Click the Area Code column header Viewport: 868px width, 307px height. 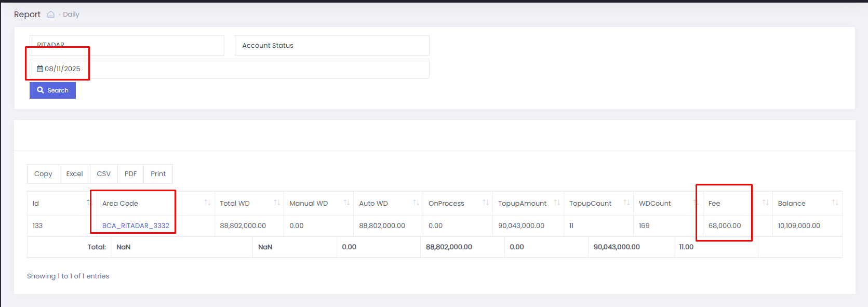click(155, 204)
